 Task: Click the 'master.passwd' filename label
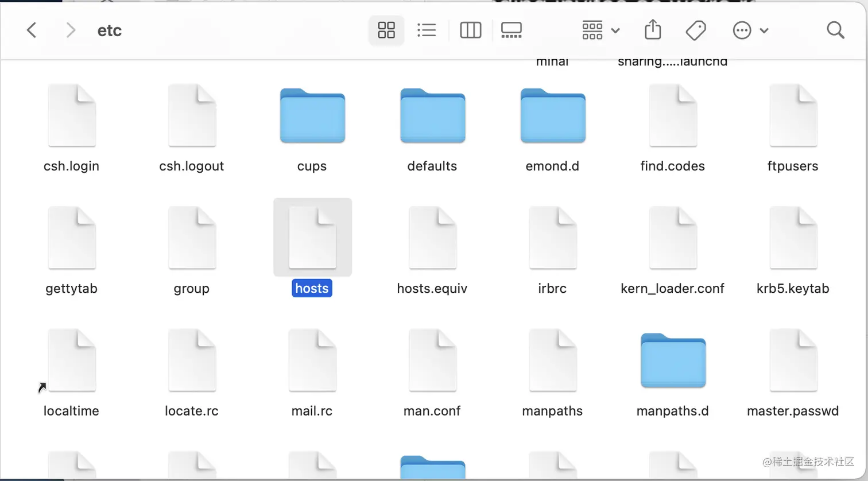click(x=793, y=411)
